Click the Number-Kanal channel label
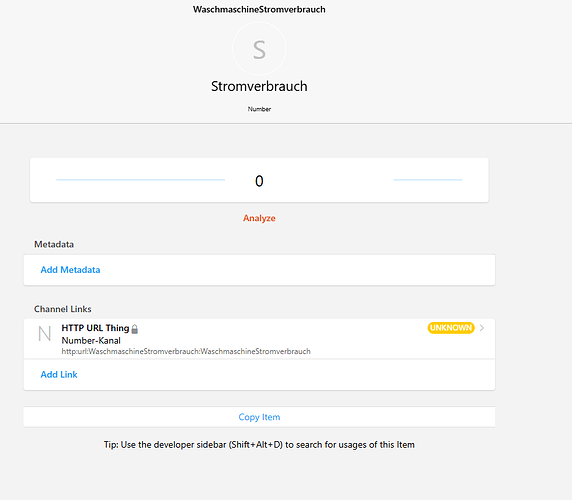Screen dimensions: 572x500 91,341
